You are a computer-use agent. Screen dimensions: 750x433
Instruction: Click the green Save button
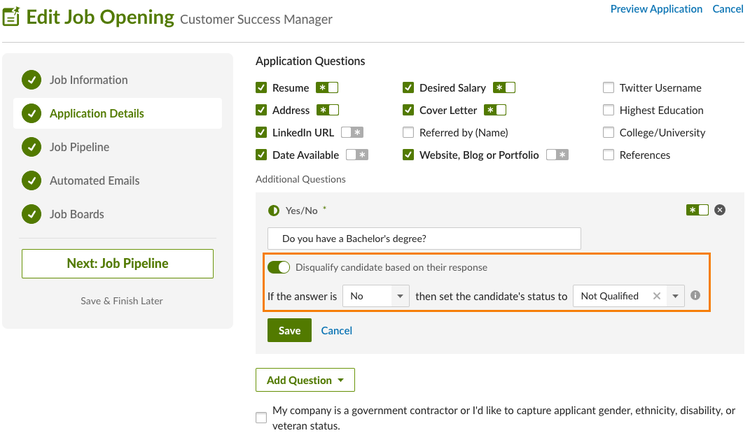[x=289, y=331]
